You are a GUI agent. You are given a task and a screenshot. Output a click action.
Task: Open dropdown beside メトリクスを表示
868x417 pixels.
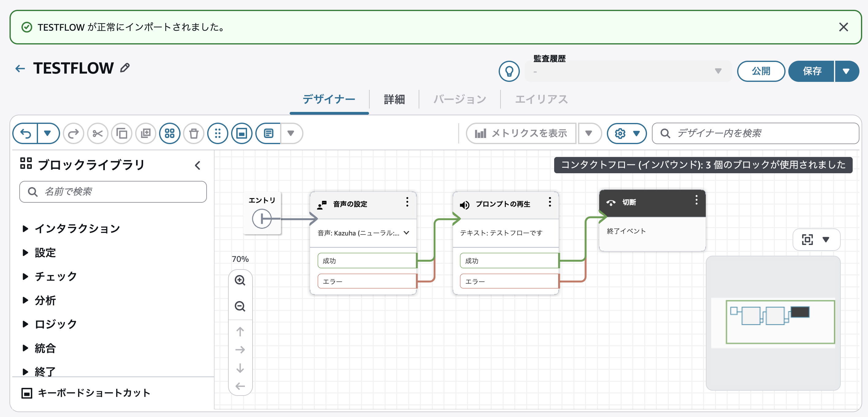(589, 133)
